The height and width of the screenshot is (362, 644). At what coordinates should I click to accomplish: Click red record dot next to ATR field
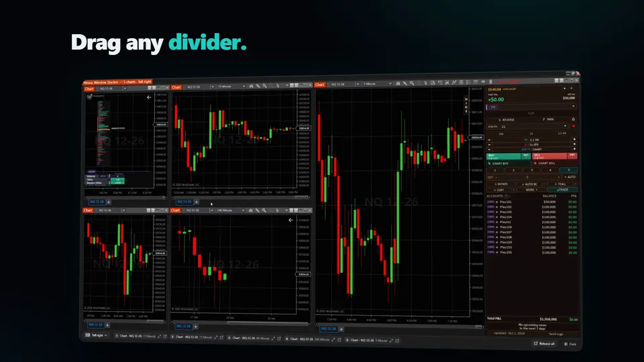[x=574, y=127]
